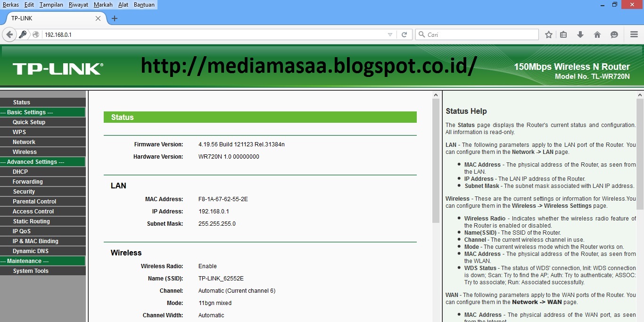The image size is (644, 322).
Task: Click the Advanced Settings section header
Action: [x=43, y=162]
